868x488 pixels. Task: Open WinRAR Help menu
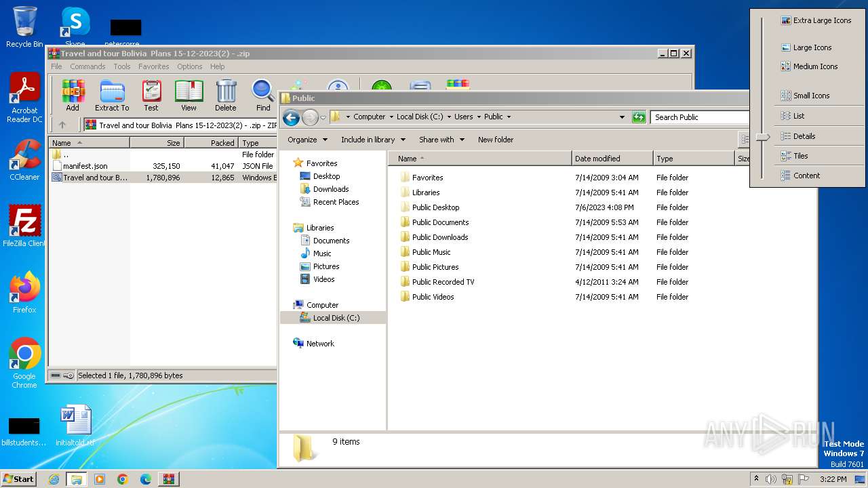[x=217, y=66]
